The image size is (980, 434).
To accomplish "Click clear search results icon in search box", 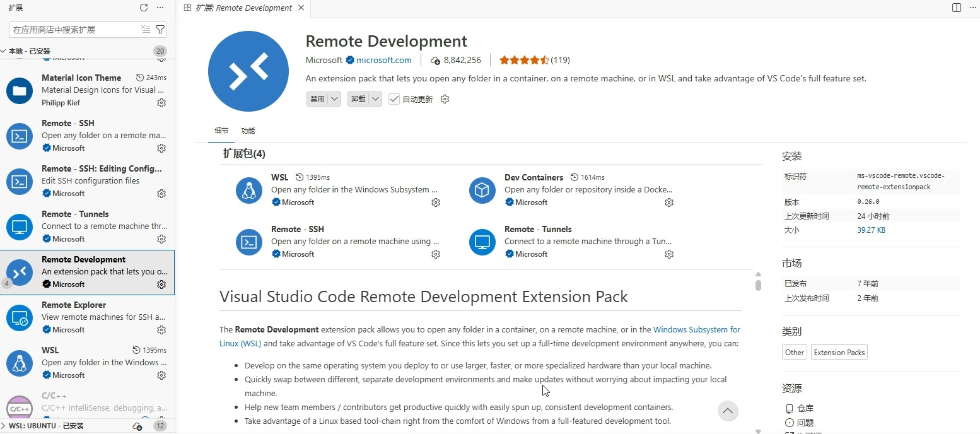I will pos(146,30).
